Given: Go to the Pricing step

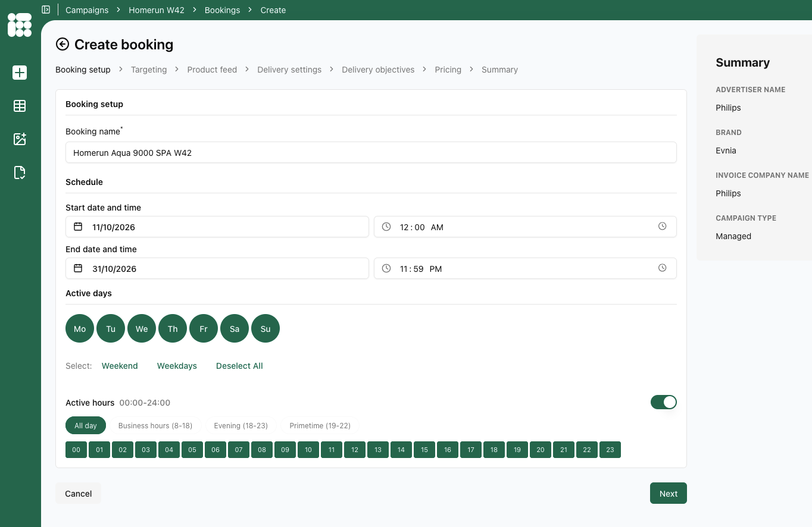Looking at the screenshot, I should pos(448,70).
